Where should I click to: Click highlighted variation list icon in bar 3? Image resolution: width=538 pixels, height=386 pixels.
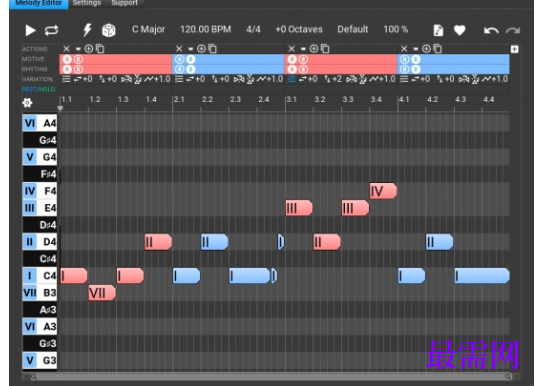click(291, 79)
